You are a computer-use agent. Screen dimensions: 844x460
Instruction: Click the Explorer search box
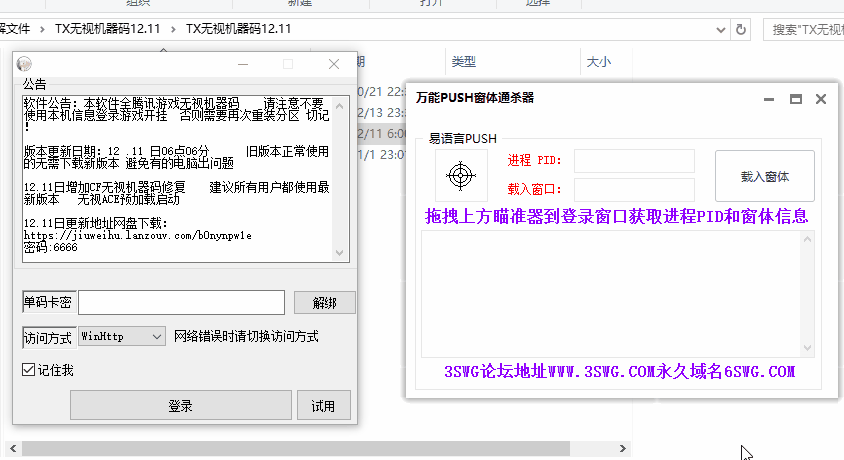click(804, 30)
